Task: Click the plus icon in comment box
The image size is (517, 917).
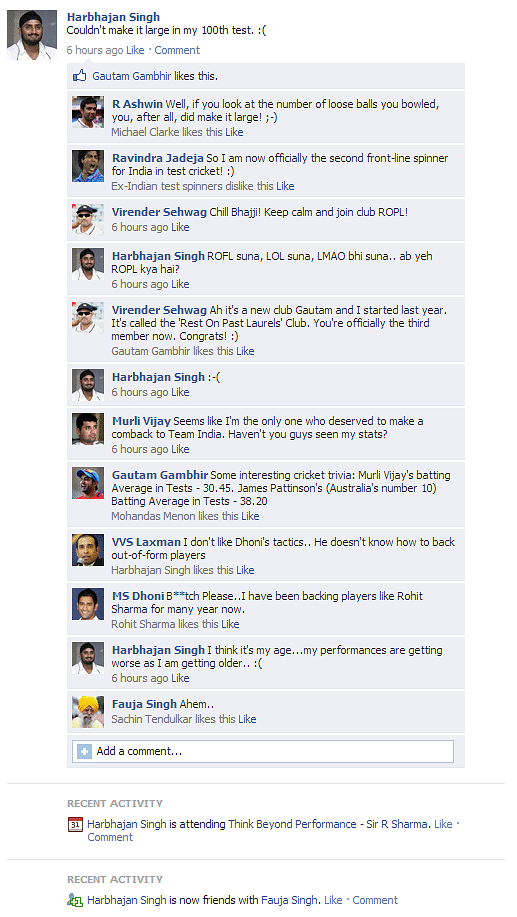Action: tap(84, 751)
